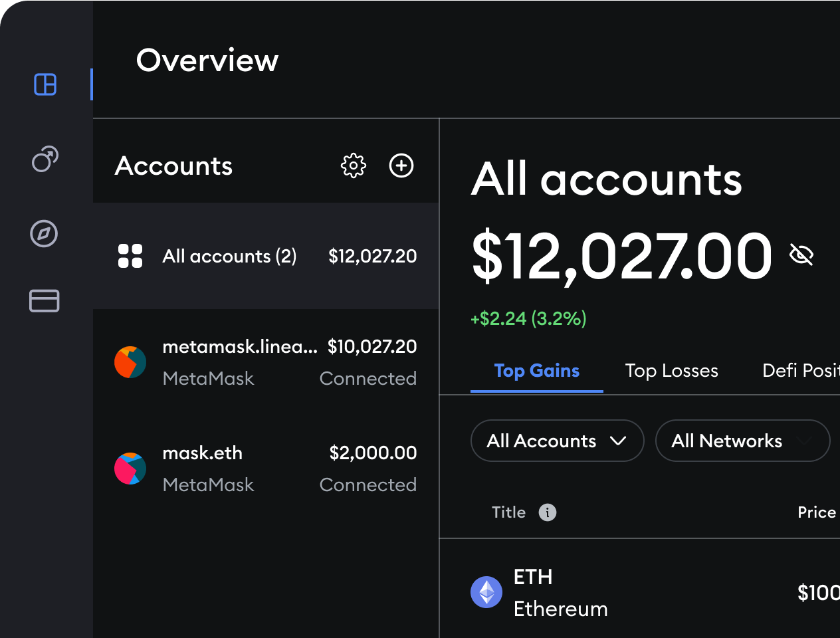The image size is (840, 638).
Task: Click the metamask.linea account avatar
Action: pyautogui.click(x=130, y=362)
